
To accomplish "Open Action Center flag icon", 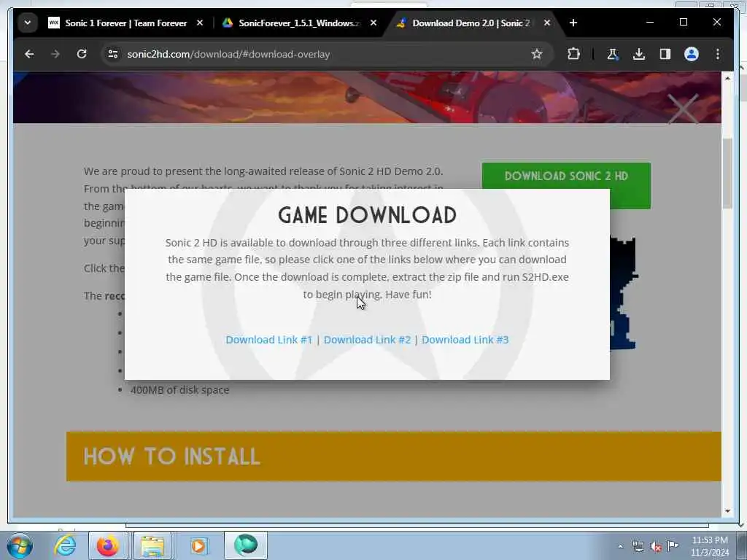I will coord(673,545).
